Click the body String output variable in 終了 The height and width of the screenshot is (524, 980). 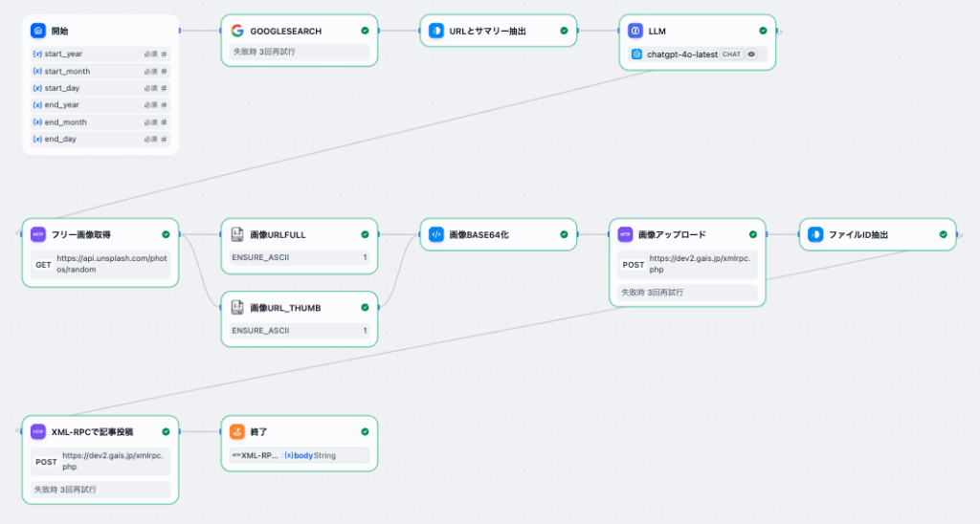(x=311, y=455)
